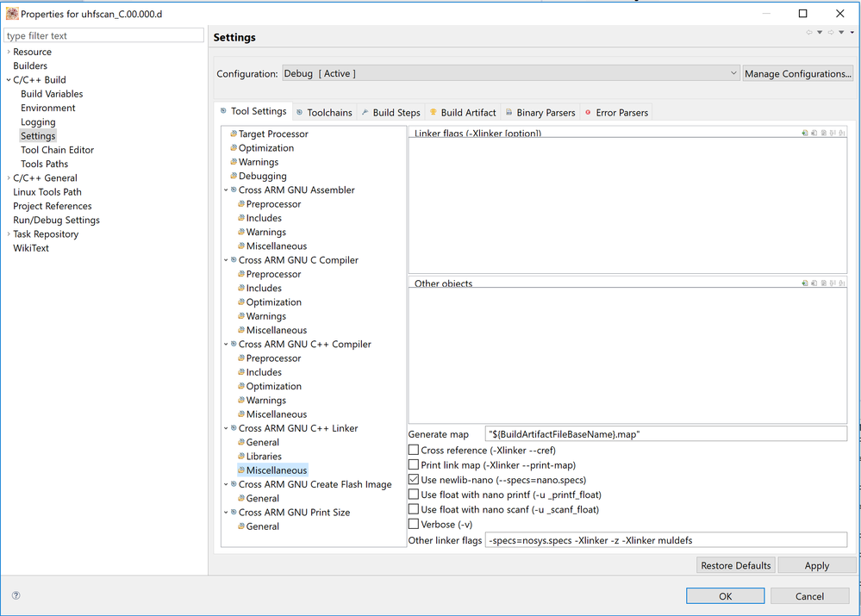Screen dimensions: 861x616
Task: Switch to the Build Steps tab
Action: pyautogui.click(x=390, y=112)
